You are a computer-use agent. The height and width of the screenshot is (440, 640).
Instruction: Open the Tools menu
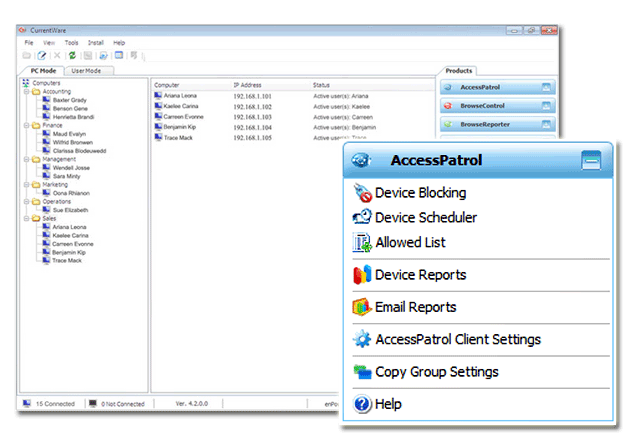click(x=71, y=42)
